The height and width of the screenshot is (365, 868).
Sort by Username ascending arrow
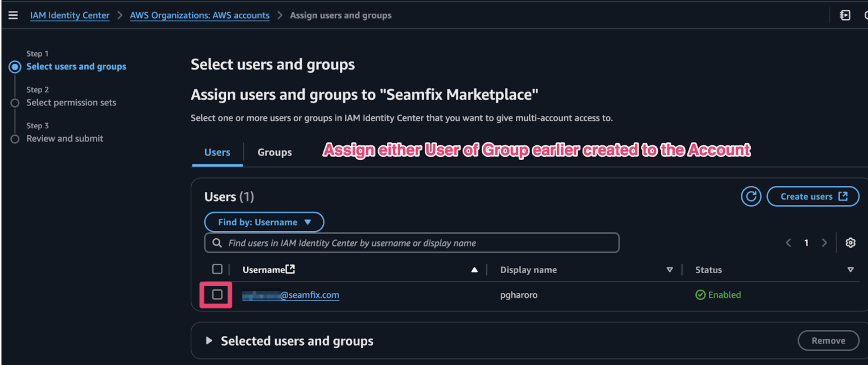pos(474,270)
